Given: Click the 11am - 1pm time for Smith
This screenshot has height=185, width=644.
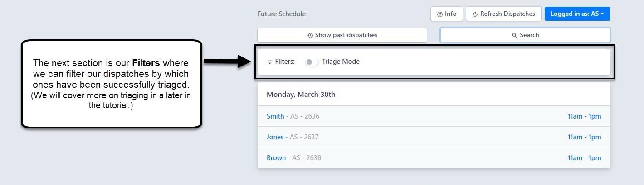Looking at the screenshot, I should click(584, 116).
